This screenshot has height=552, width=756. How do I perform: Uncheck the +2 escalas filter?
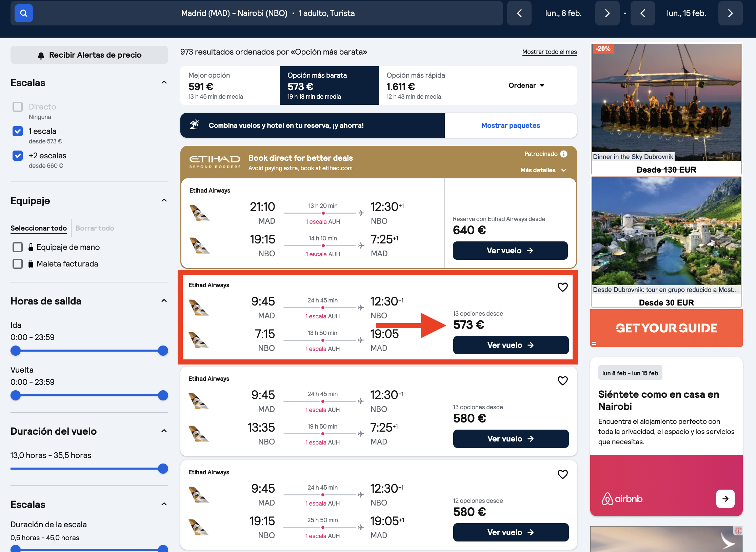coord(18,156)
